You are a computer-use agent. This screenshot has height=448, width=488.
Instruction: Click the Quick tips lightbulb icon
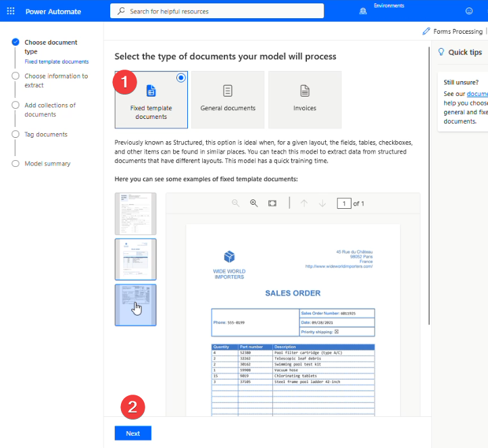[441, 51]
